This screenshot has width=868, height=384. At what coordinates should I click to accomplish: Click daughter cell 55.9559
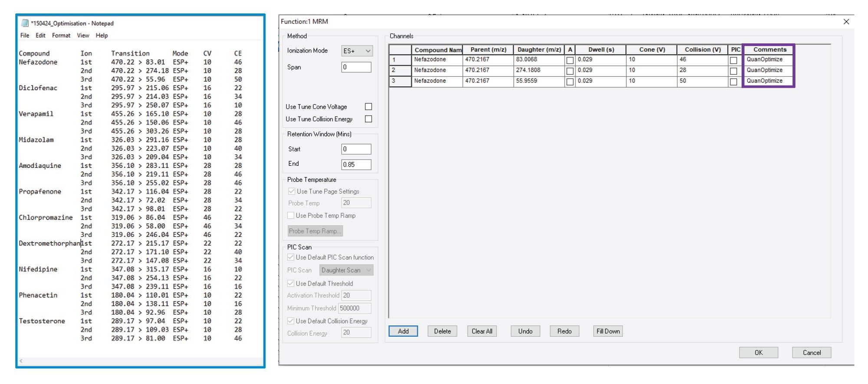(539, 82)
